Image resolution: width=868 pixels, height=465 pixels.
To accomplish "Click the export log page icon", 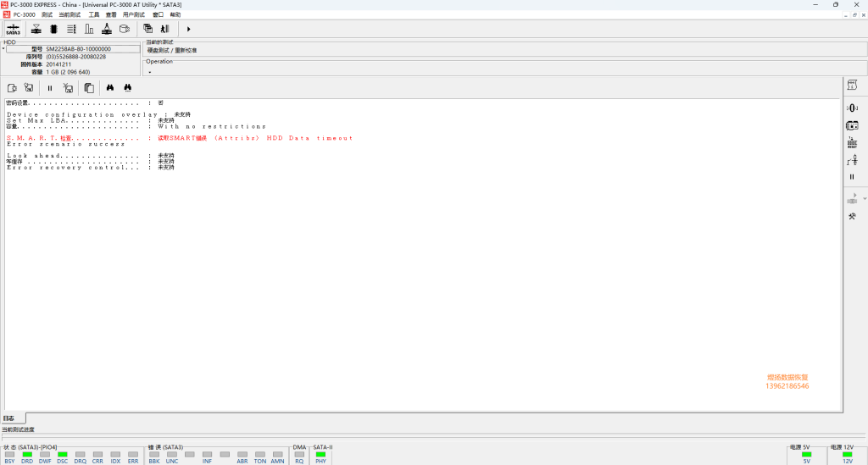I will pos(12,88).
